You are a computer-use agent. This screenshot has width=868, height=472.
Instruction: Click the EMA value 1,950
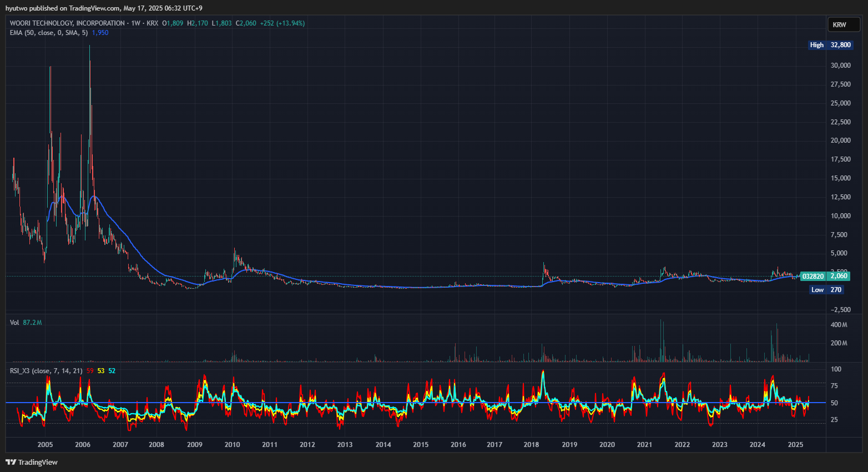click(100, 33)
